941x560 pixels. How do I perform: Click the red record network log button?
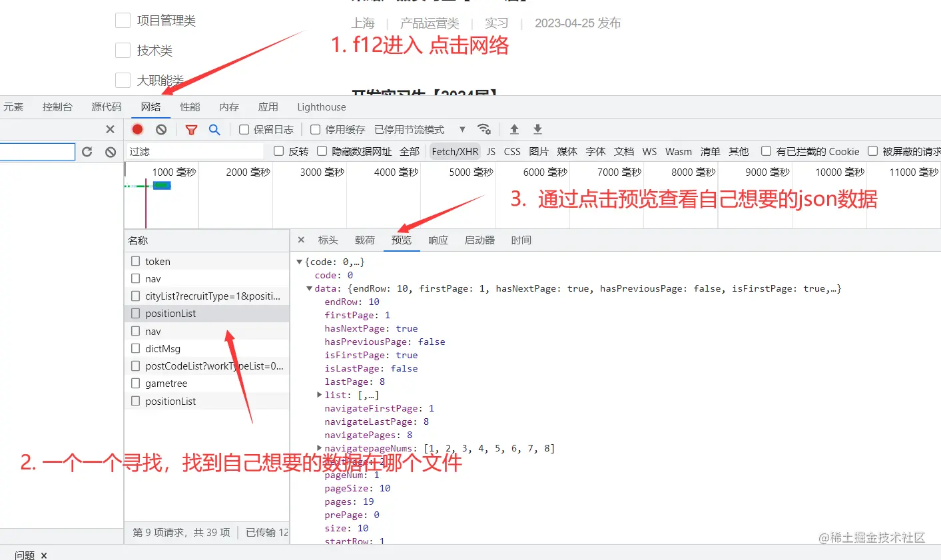[x=138, y=129]
